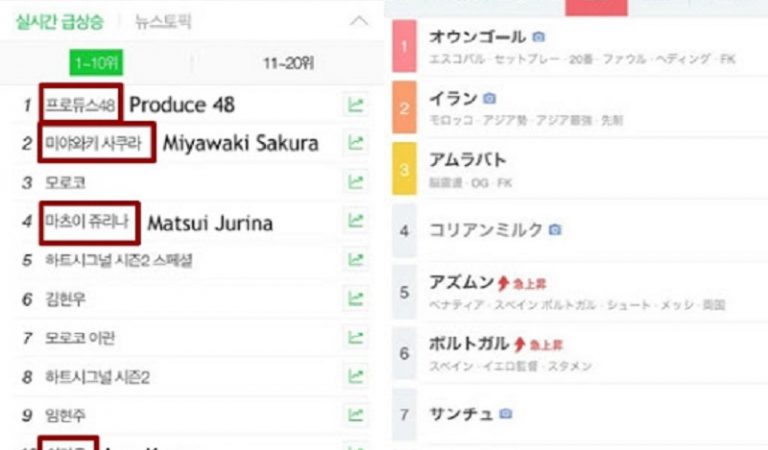Image resolution: width=768 pixels, height=450 pixels.
Task: Click trend graph icon beside Matsui Jurina
Action: pyautogui.click(x=356, y=221)
